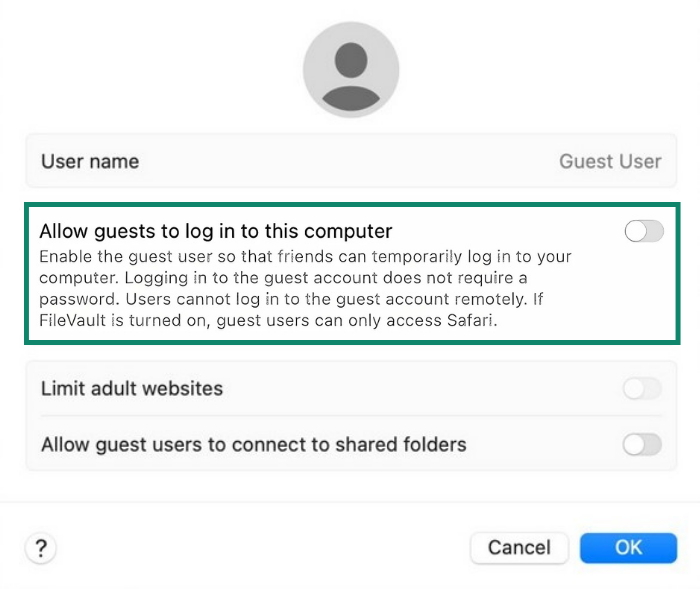Screen dimensions: 700x589
Task: Click the shared folders option label
Action: (x=254, y=444)
